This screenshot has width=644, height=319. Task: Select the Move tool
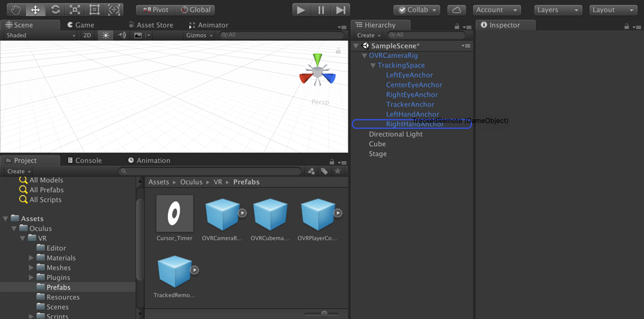[x=35, y=10]
